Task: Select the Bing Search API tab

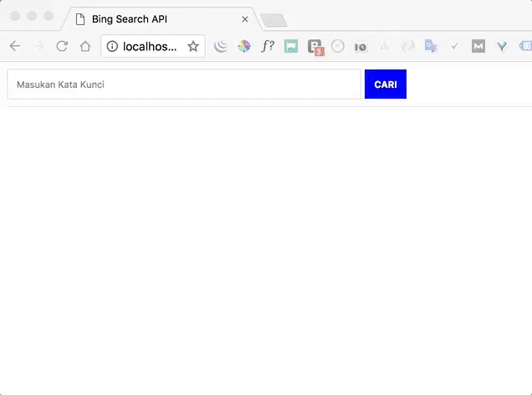Action: (161, 19)
